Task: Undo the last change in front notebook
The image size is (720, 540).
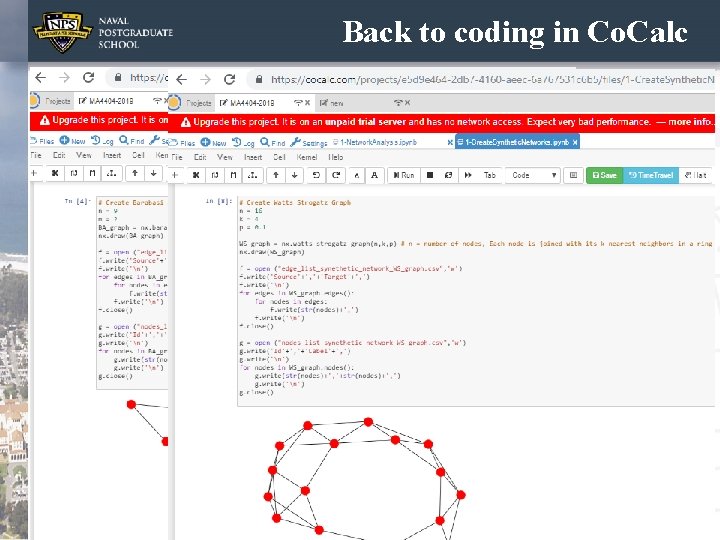Action: tap(316, 175)
